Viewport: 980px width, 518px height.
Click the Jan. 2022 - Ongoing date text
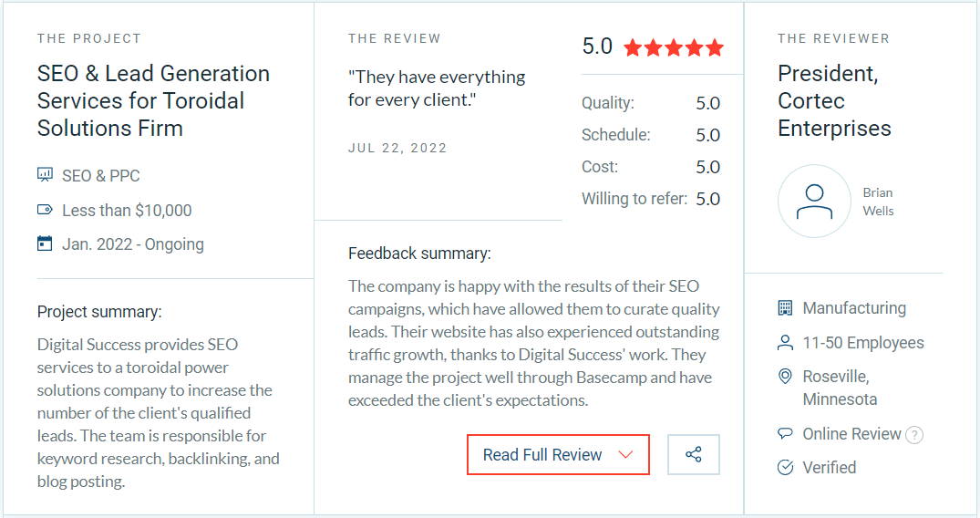pyautogui.click(x=133, y=243)
